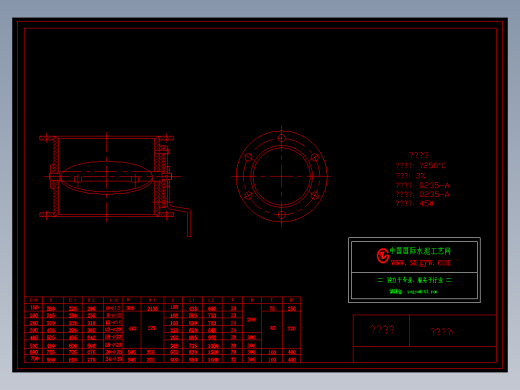The height and width of the screenshot is (390, 520).
Task: Click the left title block ???? cell
Action: pyautogui.click(x=381, y=330)
